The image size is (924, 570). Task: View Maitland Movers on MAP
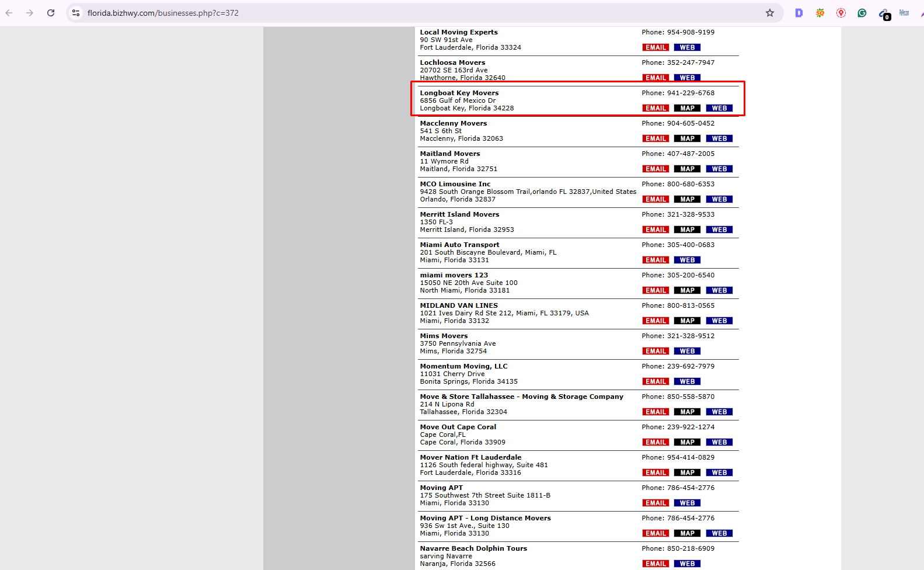(x=687, y=169)
